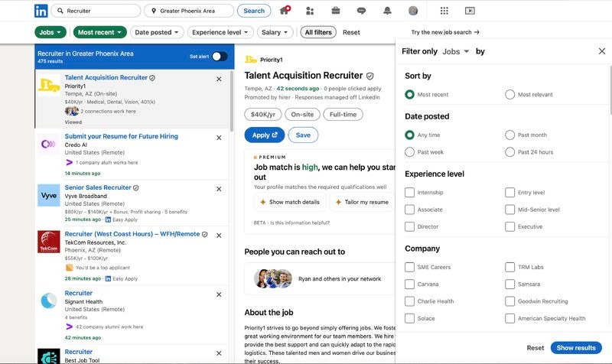Dismiss the Vyve Broadband job card

(x=219, y=189)
